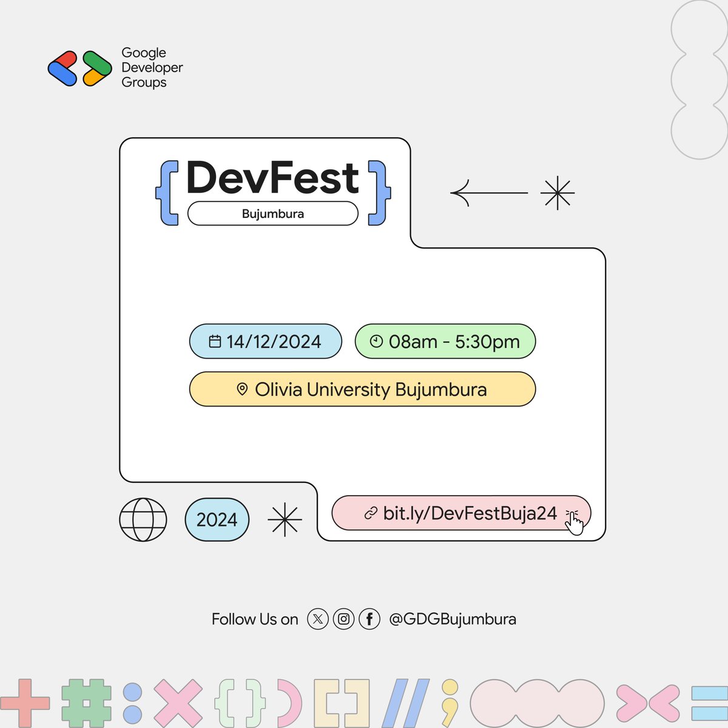Screen dimensions: 728x728
Task: Select the calendar icon beside the date
Action: tap(215, 341)
